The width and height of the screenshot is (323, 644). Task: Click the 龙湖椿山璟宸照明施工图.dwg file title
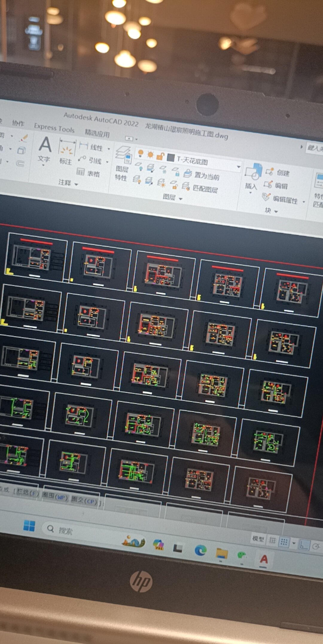pyautogui.click(x=186, y=131)
